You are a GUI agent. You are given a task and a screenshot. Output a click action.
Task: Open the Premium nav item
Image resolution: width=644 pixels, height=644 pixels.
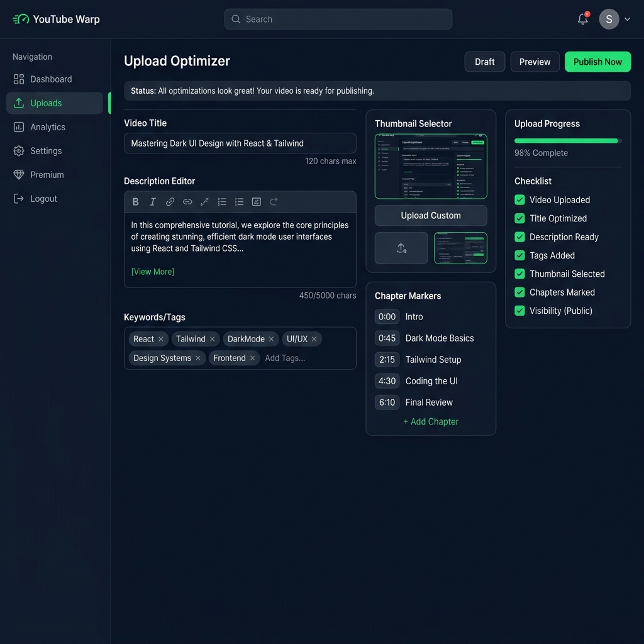(54, 175)
